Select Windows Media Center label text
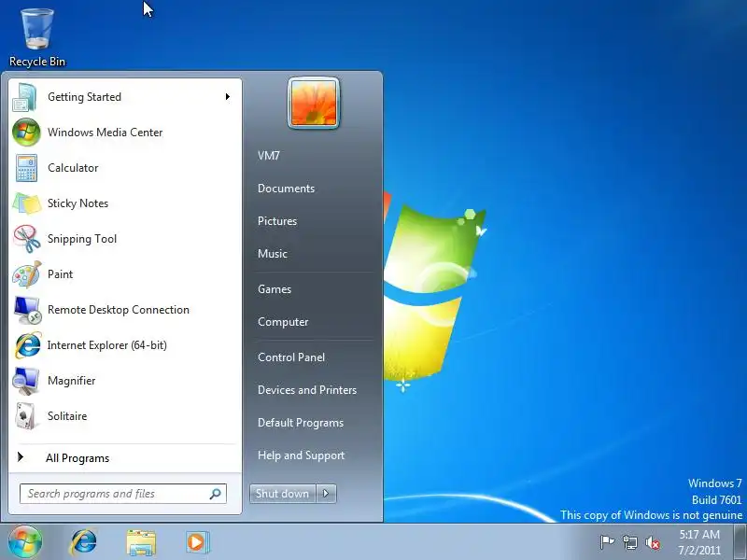The width and height of the screenshot is (747, 560). coord(105,133)
